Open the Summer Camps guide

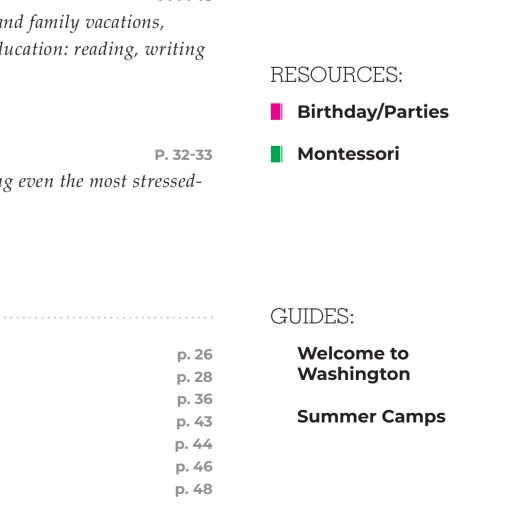pyautogui.click(x=371, y=417)
